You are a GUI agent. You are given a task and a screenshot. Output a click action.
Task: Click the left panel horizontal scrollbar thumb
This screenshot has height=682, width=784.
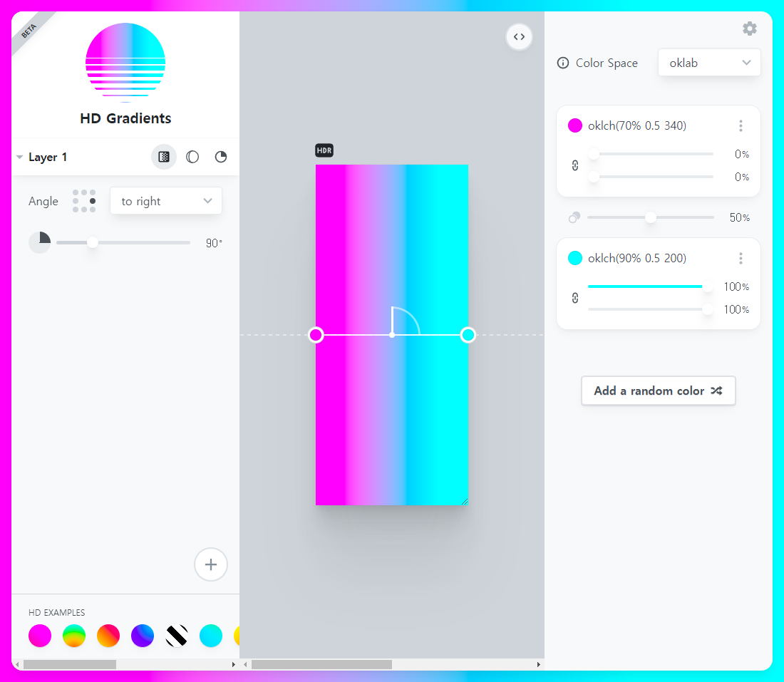tap(70, 664)
